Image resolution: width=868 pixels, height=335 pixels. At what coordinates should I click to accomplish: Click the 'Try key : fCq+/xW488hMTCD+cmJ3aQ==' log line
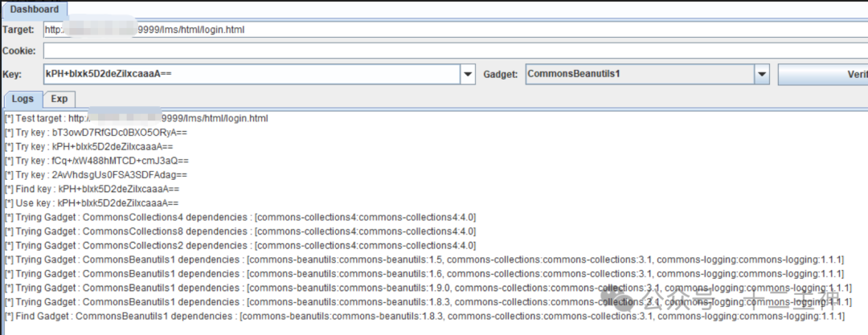96,161
